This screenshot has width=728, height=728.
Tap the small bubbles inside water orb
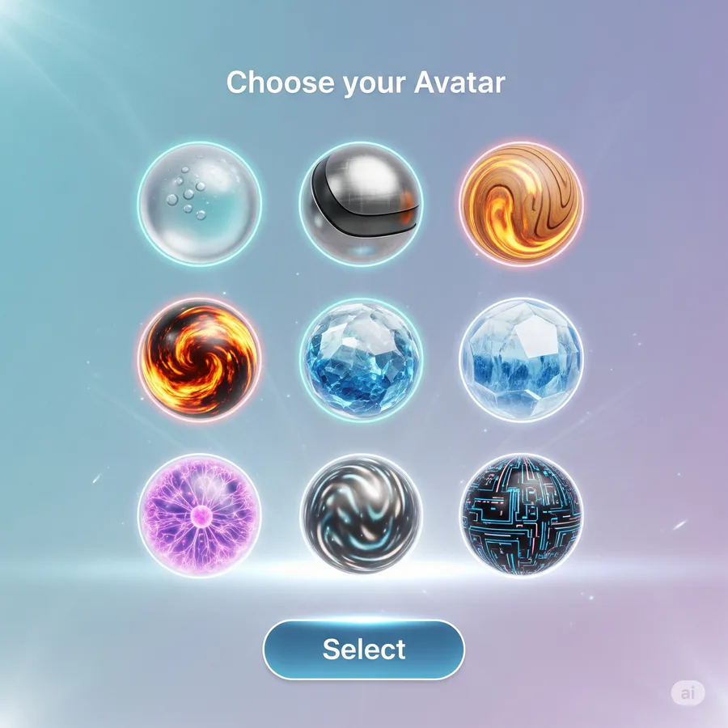click(187, 193)
